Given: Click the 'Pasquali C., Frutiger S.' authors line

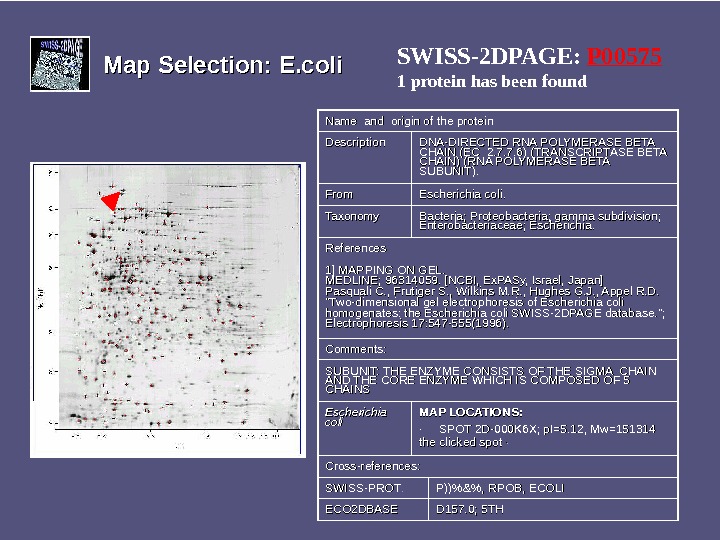Looking at the screenshot, I should (492, 291).
